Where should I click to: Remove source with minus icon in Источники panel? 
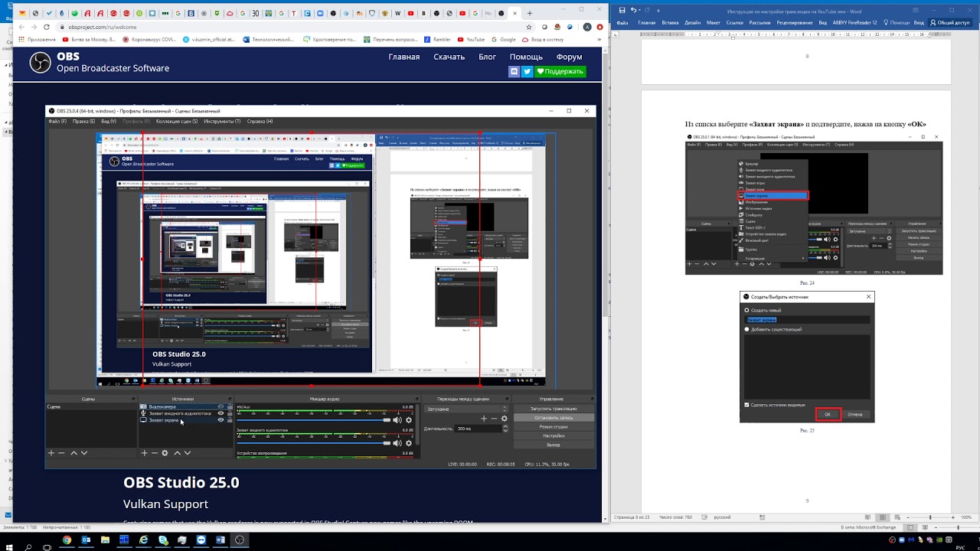point(154,453)
